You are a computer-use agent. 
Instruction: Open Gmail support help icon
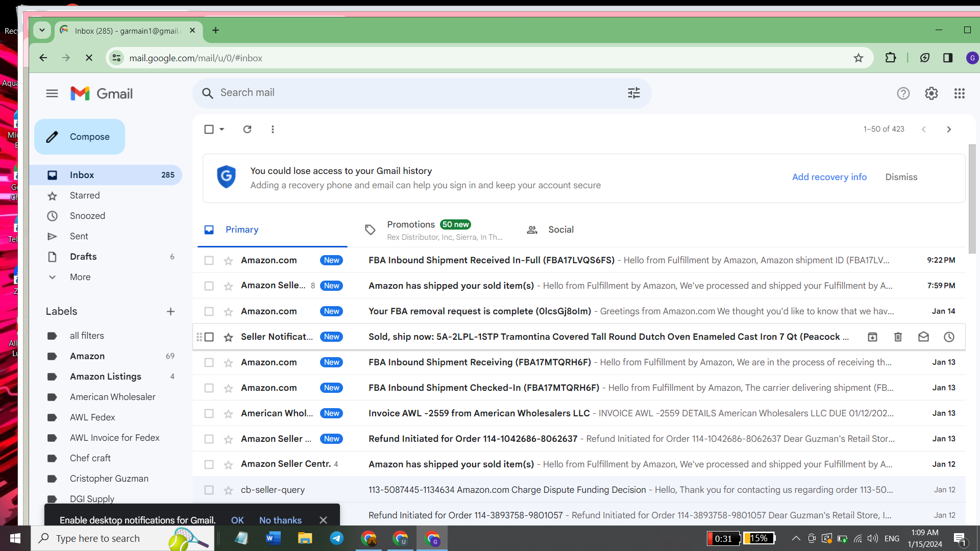(903, 93)
